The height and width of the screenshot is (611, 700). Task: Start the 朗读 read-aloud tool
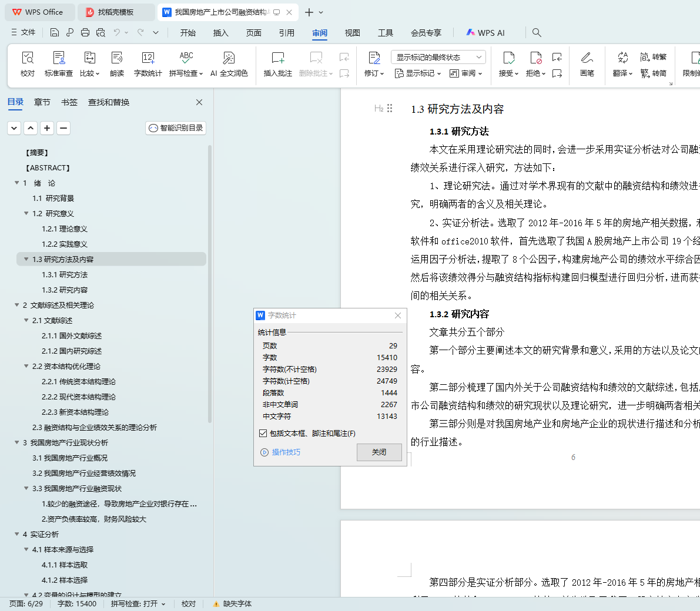tap(117, 64)
